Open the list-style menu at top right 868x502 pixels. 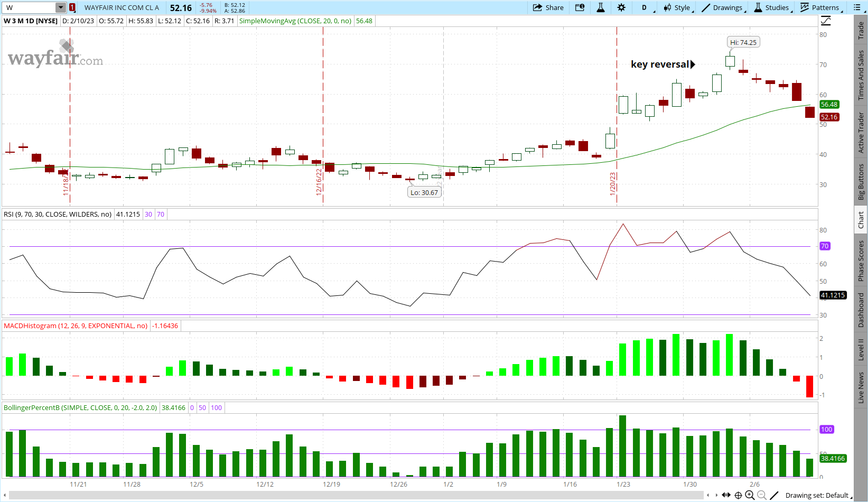[857, 7]
